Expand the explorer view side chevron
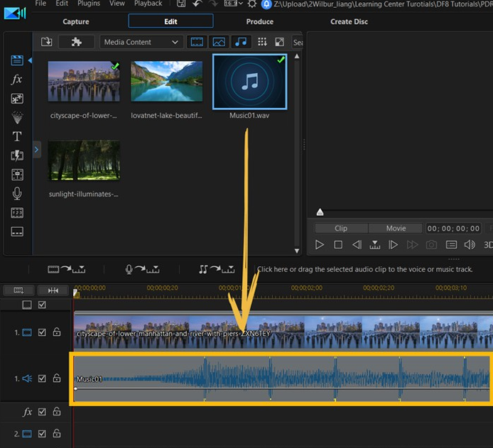This screenshot has width=493, height=448. point(37,150)
